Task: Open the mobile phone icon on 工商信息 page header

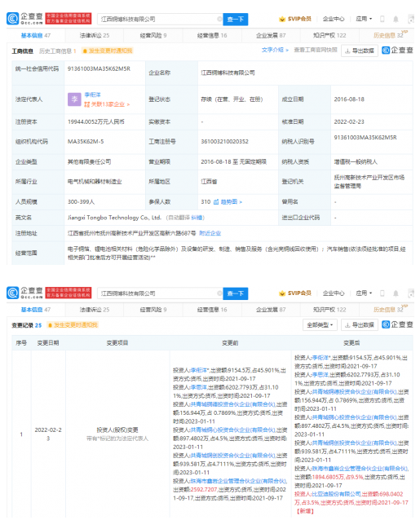Action: click(x=382, y=19)
